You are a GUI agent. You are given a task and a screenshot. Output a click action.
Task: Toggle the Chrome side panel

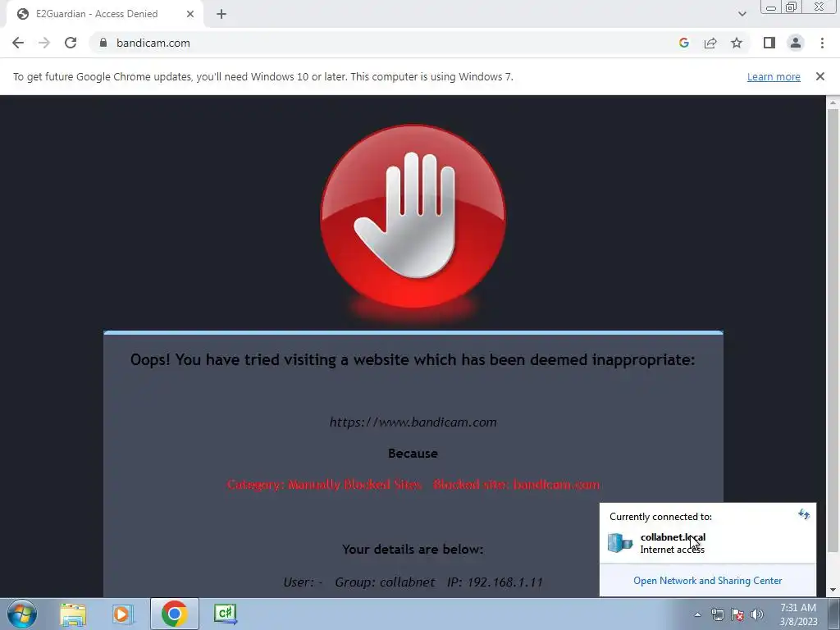(769, 43)
